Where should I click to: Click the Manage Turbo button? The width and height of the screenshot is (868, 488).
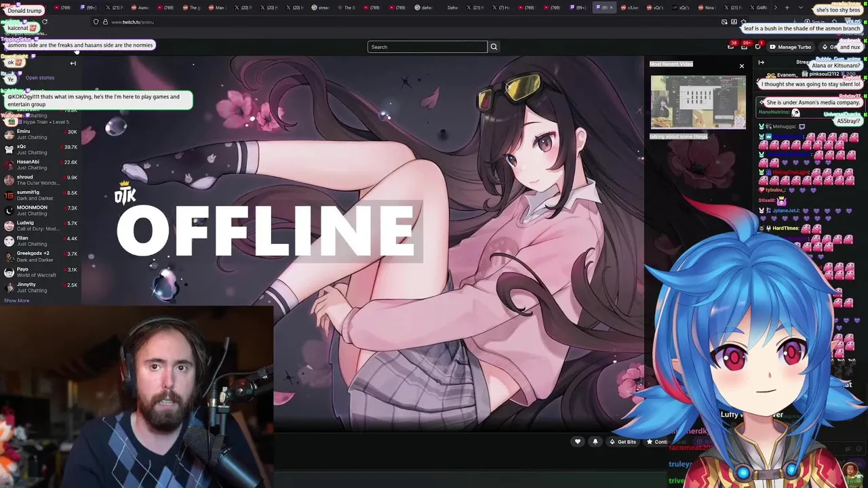click(x=790, y=47)
